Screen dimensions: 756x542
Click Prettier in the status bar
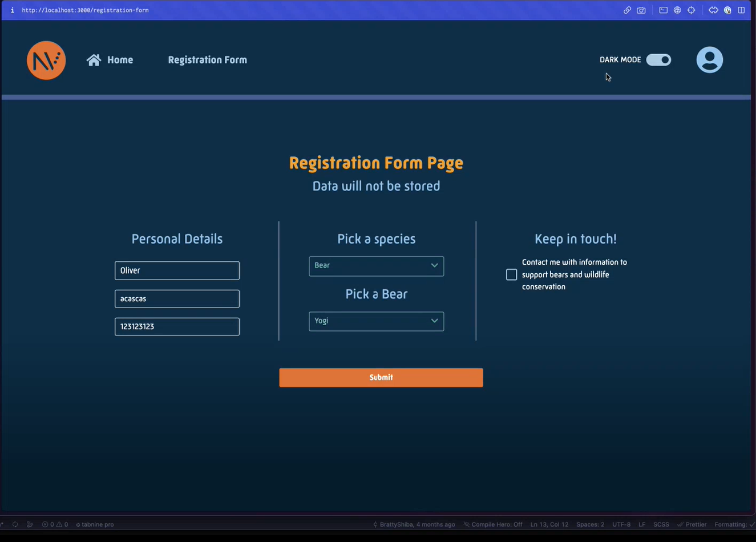[692, 524]
